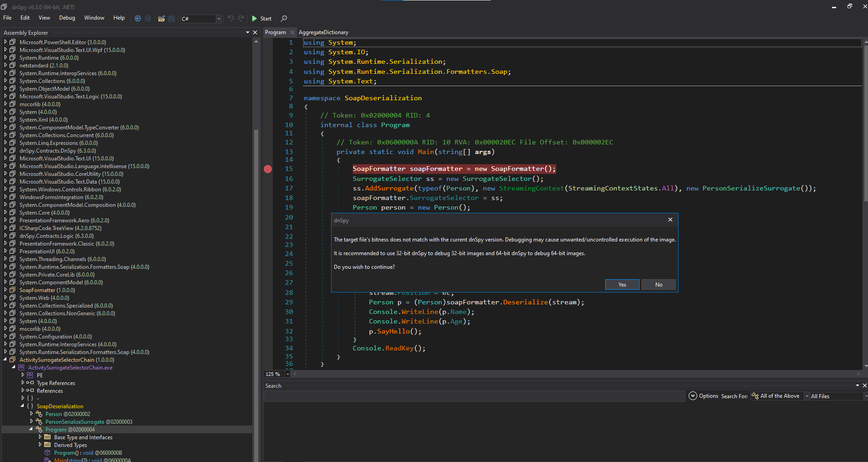
Task: Close the Search panel
Action: pyautogui.click(x=864, y=385)
